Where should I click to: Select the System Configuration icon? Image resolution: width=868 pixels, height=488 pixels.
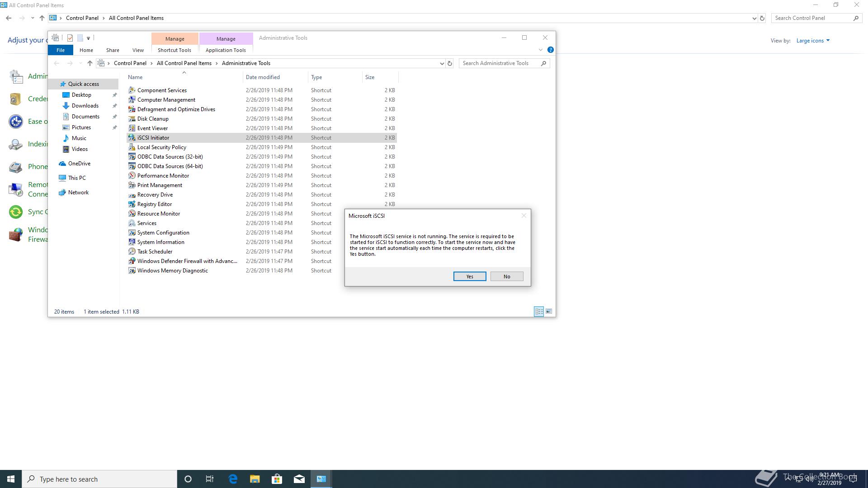132,232
